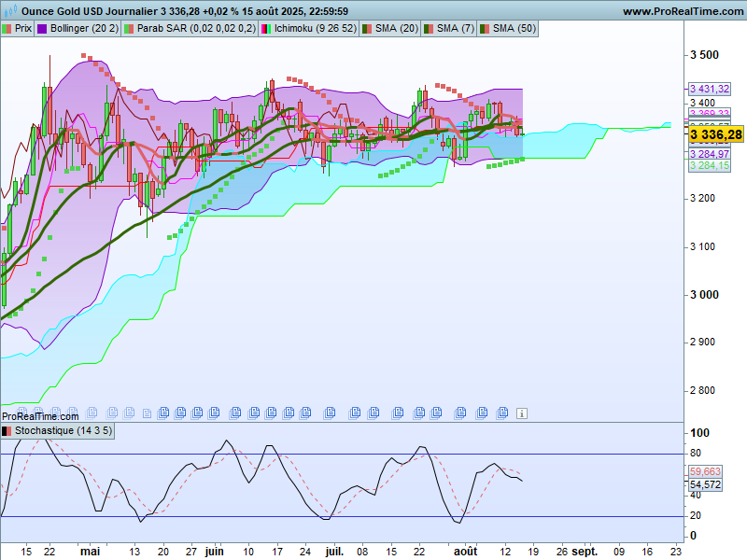This screenshot has width=747, height=560.
Task: Click the Stochastique indicator icon
Action: [7, 431]
